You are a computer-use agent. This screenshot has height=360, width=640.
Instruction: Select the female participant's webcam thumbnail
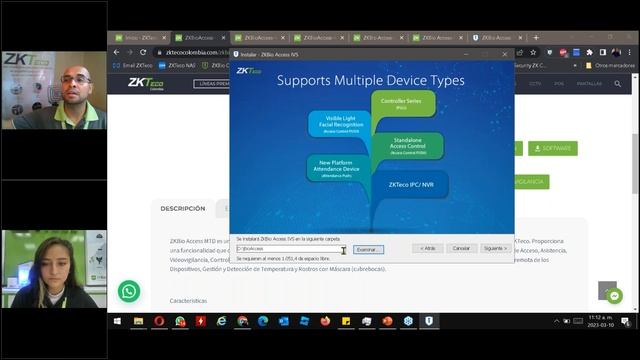point(54,269)
